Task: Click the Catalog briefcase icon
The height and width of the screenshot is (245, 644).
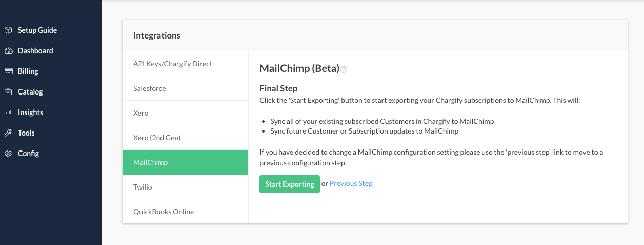Action: [x=8, y=92]
